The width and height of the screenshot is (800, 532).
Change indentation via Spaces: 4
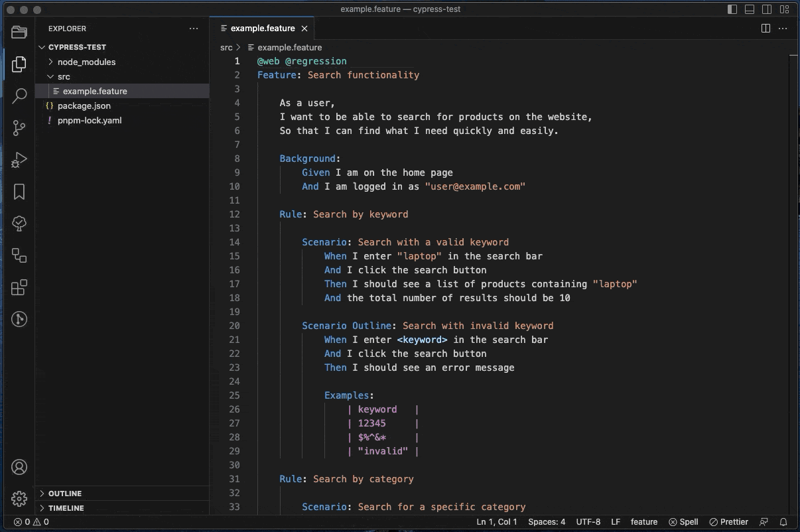point(547,522)
